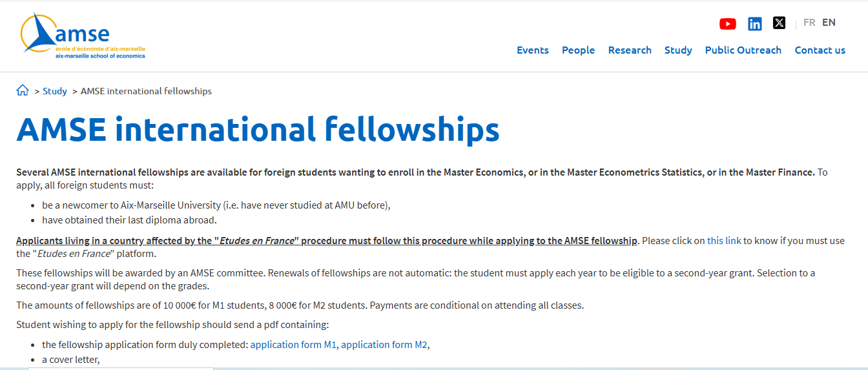Open the Events menu
Viewport: 868px width, 370px height.
(x=533, y=50)
